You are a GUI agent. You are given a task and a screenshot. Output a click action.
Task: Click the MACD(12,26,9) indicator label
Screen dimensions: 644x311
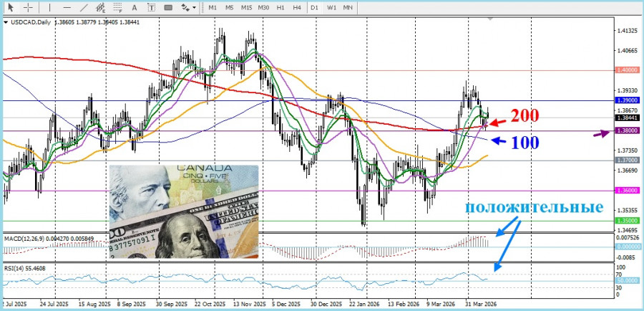(x=24, y=238)
